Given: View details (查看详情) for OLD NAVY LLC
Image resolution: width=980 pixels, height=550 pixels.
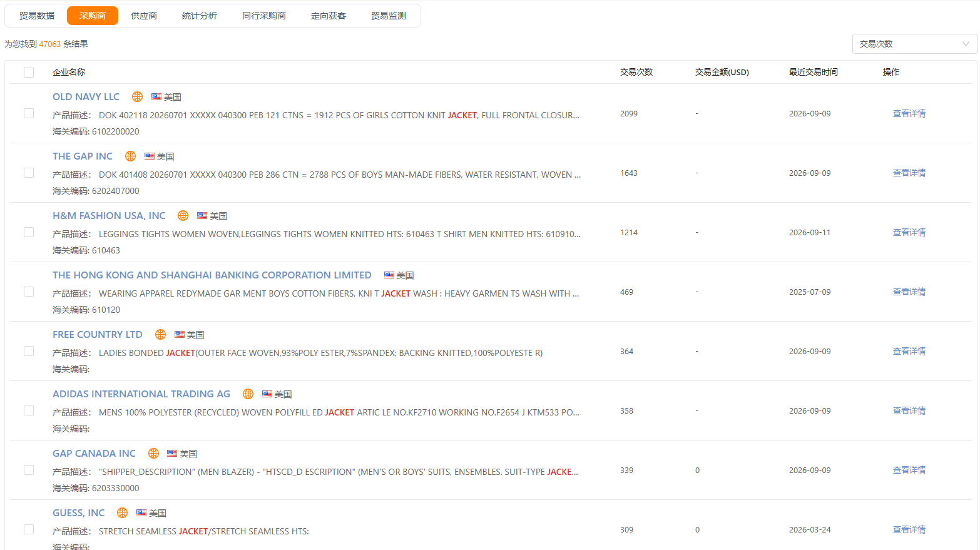Looking at the screenshot, I should [x=909, y=113].
